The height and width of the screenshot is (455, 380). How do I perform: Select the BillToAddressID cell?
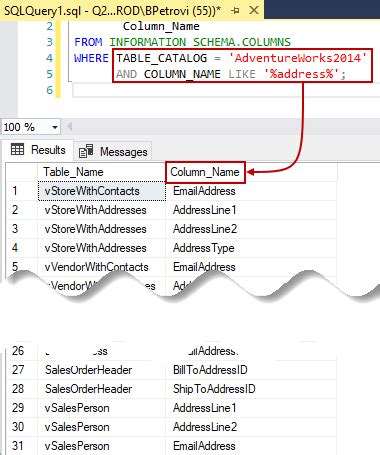tap(251, 370)
